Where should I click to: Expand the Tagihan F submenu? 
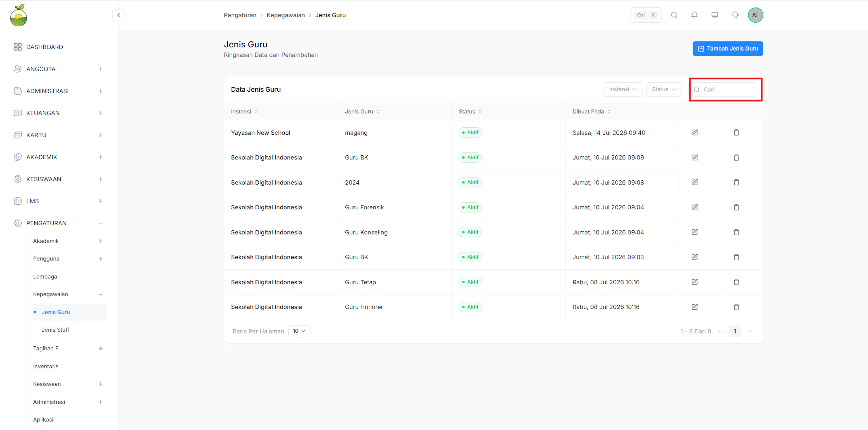(x=100, y=348)
